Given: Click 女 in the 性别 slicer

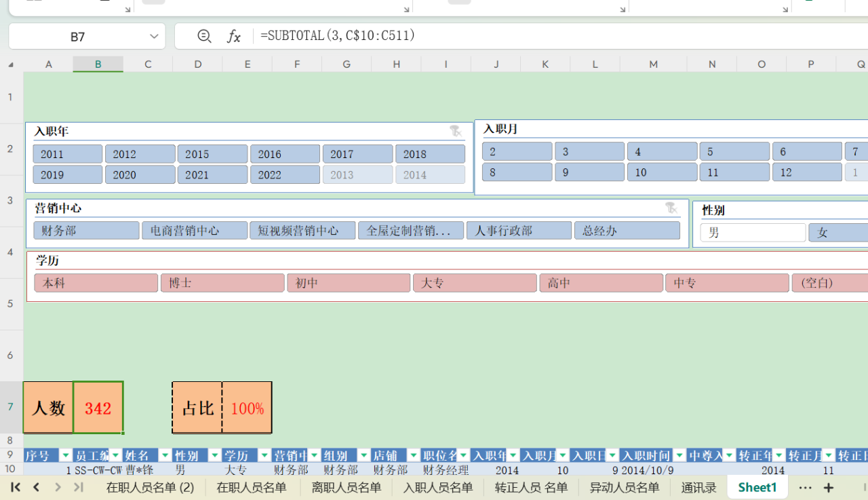Looking at the screenshot, I should coord(838,233).
